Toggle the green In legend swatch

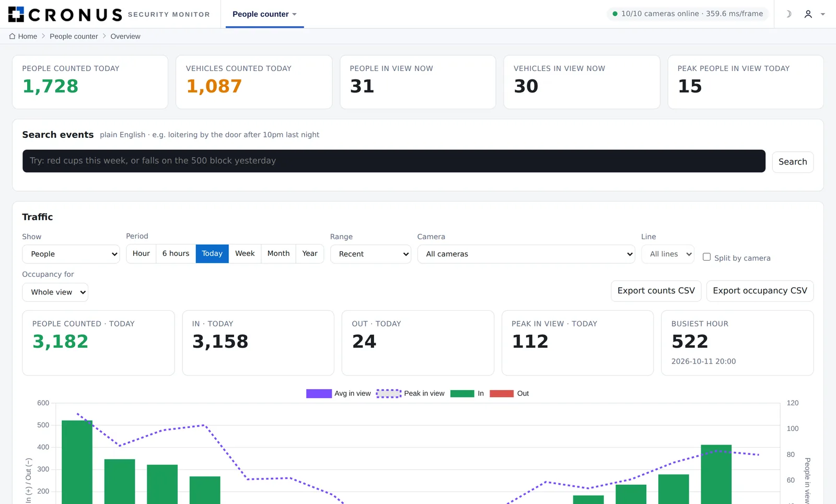[462, 393]
